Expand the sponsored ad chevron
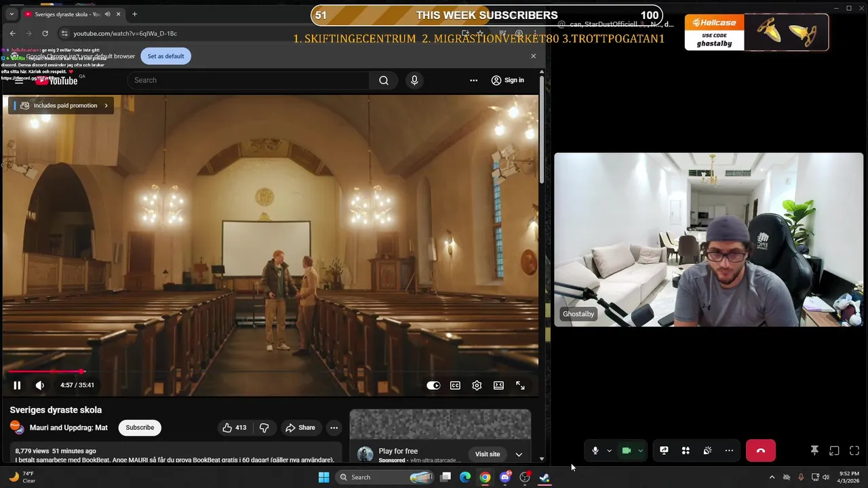868x488 pixels. (x=519, y=454)
